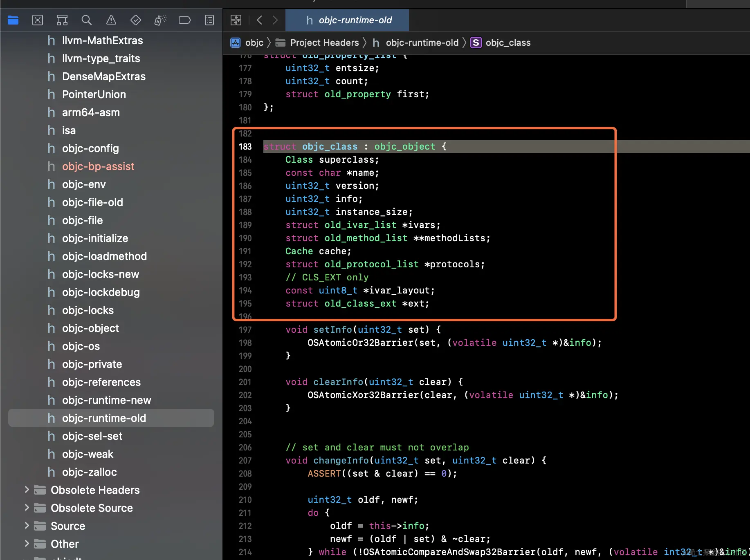Open the Source Control navigator
The height and width of the screenshot is (560, 750).
(x=38, y=20)
